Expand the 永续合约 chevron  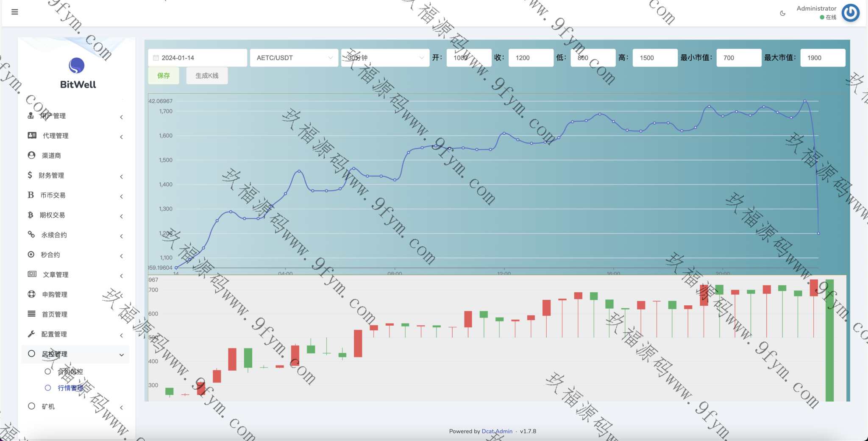[x=121, y=236]
